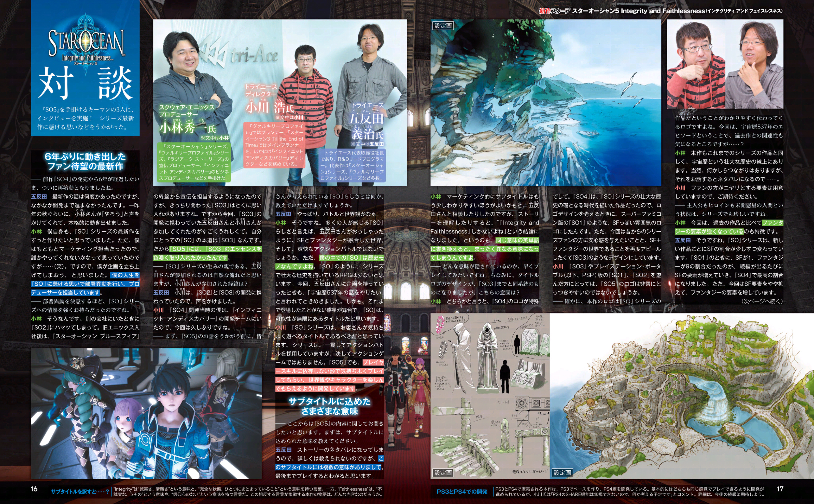Click the 小林秀一氏 name caption
Viewport: 814px width, 504px height.
187,128
